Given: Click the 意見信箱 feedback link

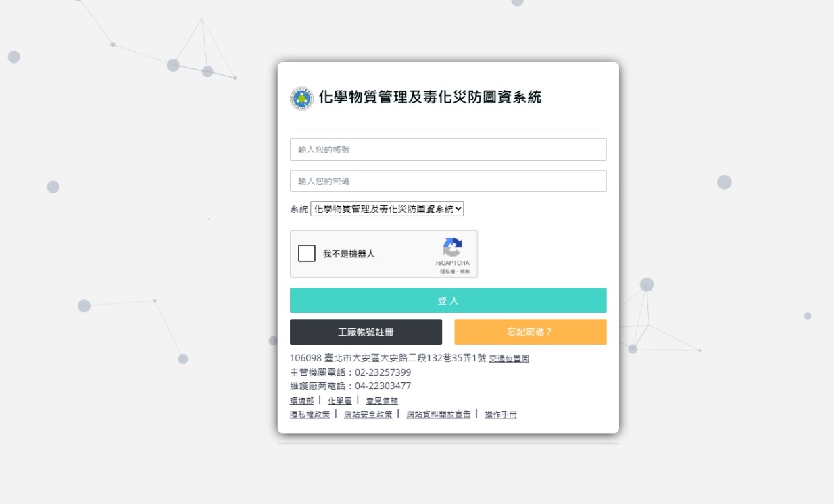Looking at the screenshot, I should 382,401.
